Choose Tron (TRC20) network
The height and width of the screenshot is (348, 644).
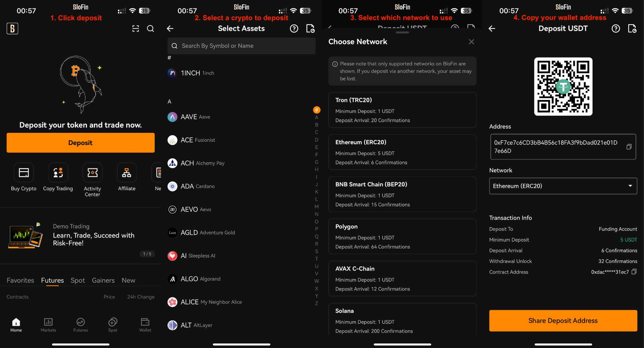tap(402, 110)
